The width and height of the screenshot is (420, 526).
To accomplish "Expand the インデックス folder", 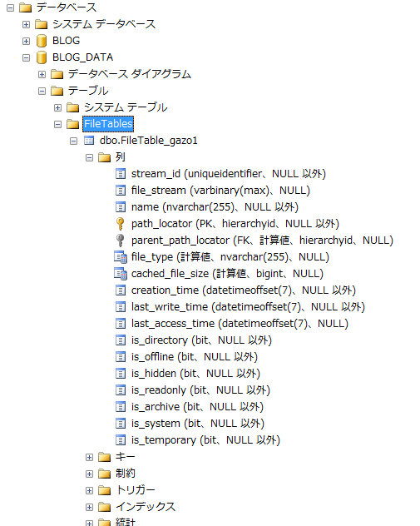I will (x=89, y=507).
